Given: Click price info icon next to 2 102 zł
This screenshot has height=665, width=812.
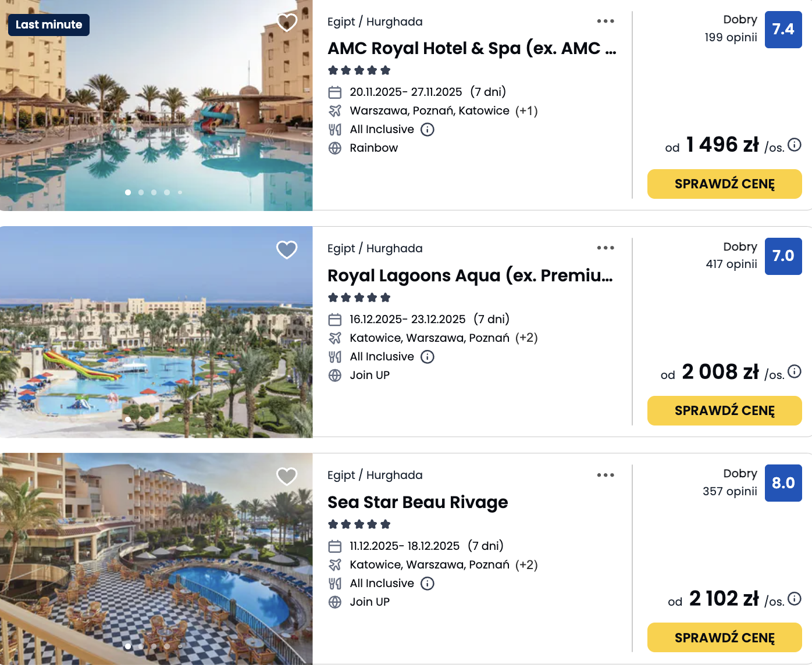Looking at the screenshot, I should point(795,598).
